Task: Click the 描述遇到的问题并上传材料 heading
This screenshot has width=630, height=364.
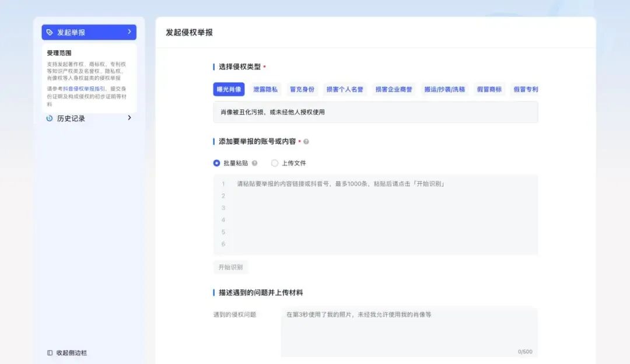Action: pyautogui.click(x=261, y=292)
